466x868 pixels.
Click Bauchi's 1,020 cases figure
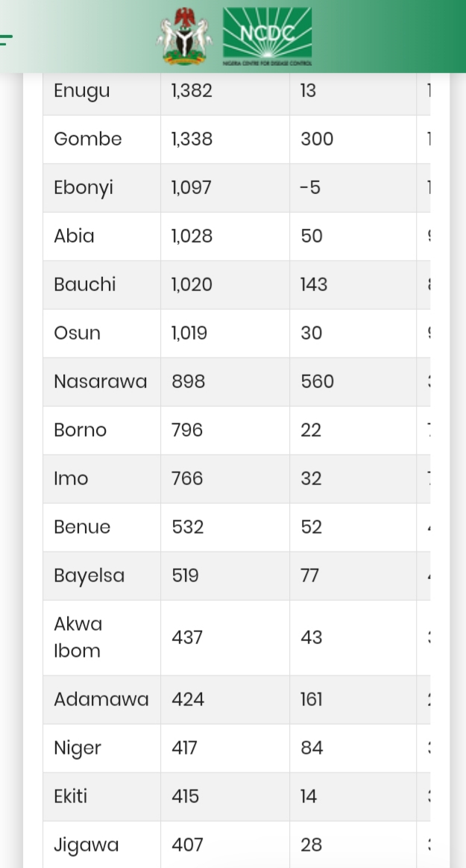[192, 285]
